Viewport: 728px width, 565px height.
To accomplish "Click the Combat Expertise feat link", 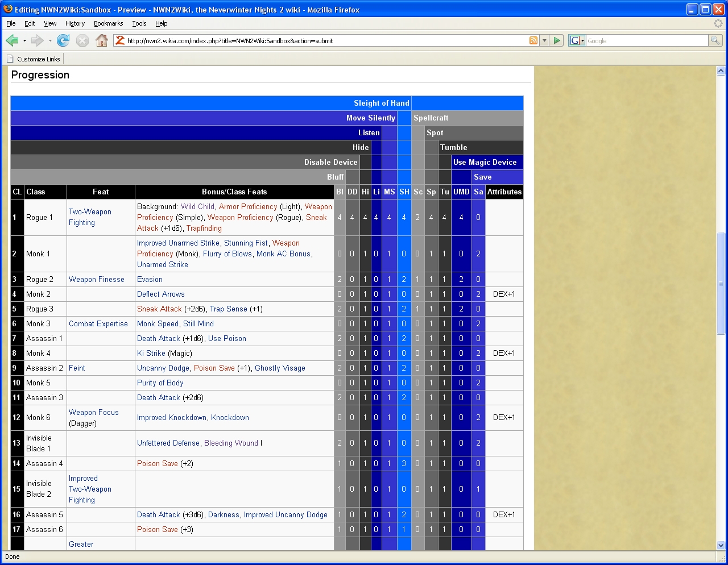I will pos(98,324).
